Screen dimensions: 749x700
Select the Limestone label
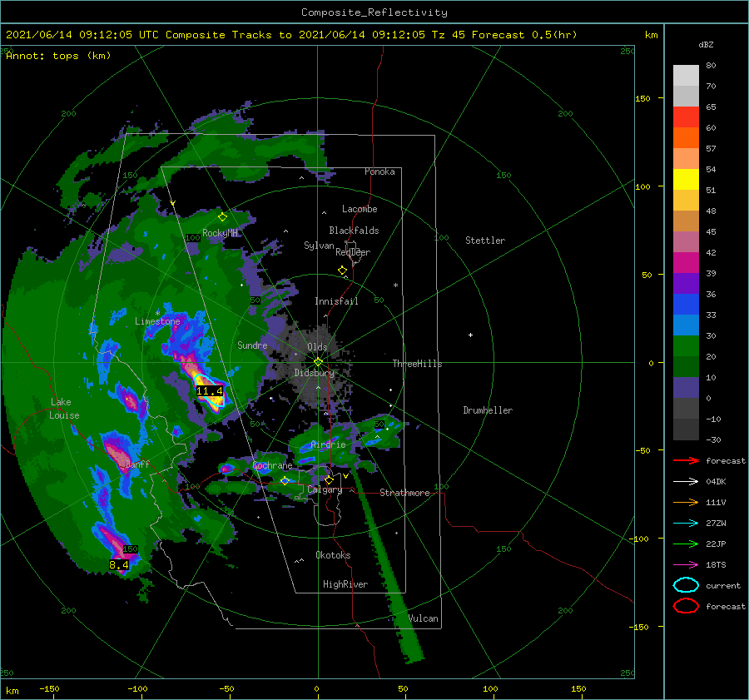pos(157,321)
